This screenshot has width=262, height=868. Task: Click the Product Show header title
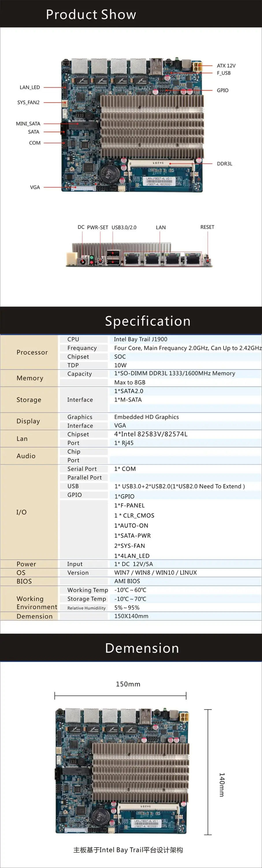point(91,14)
